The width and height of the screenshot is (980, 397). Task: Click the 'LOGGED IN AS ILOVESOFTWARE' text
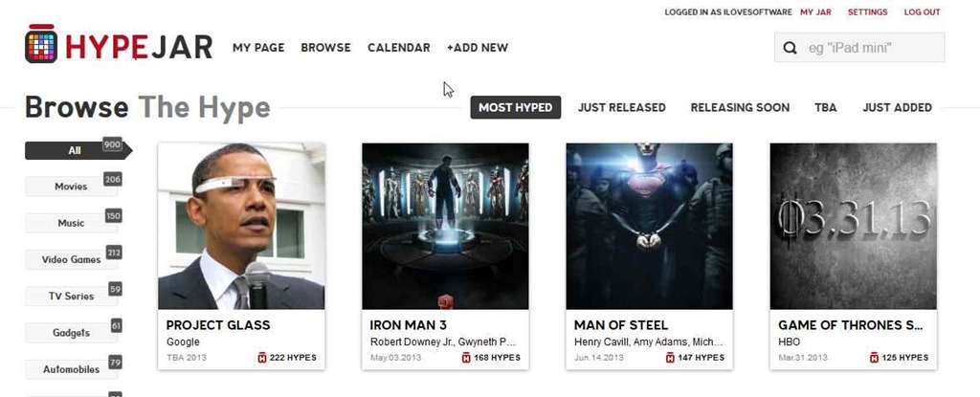pyautogui.click(x=728, y=11)
